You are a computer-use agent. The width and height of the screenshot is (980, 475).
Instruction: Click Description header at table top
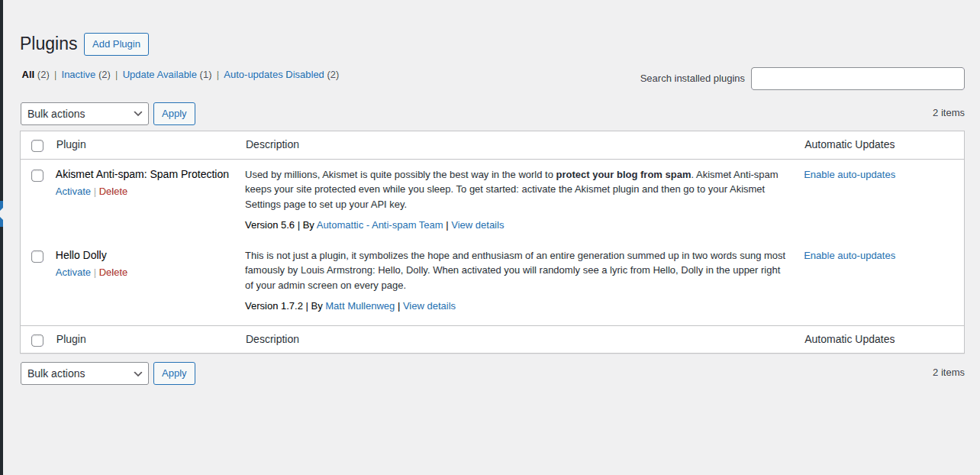click(272, 144)
